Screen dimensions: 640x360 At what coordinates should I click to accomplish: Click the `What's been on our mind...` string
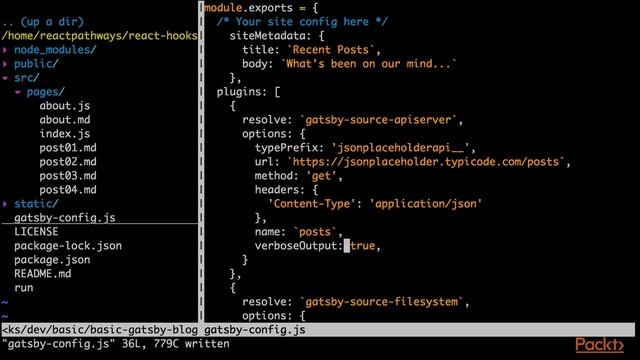369,64
